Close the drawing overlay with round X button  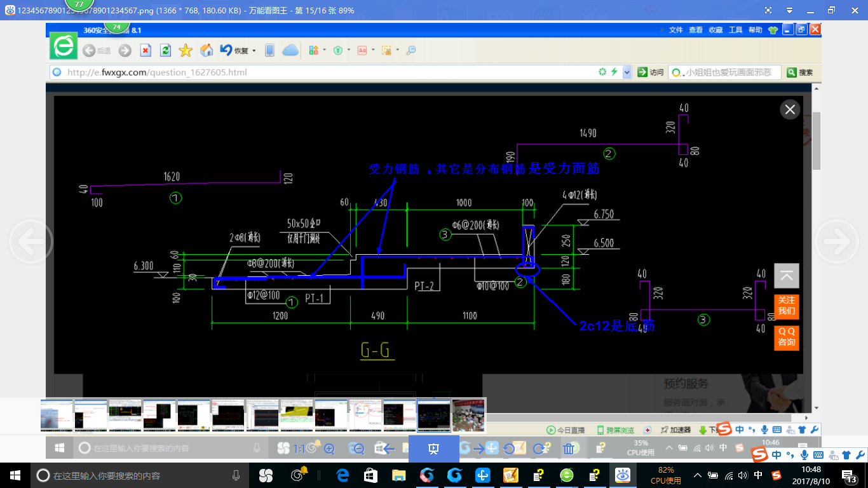coord(790,110)
